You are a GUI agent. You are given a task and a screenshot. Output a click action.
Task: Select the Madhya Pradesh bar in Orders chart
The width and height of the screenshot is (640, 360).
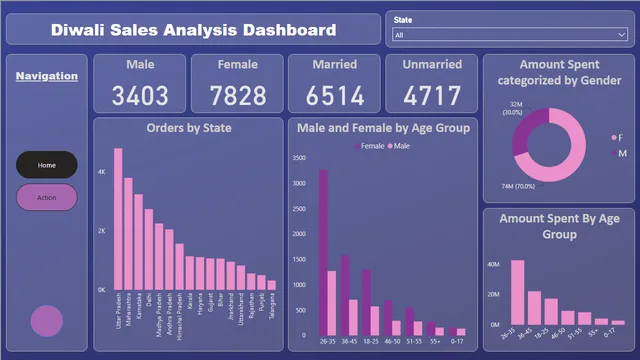[x=159, y=257]
